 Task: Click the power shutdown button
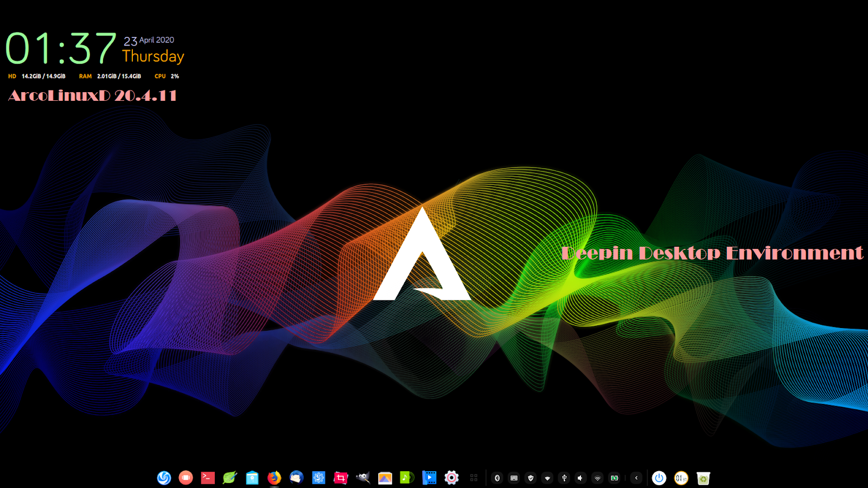[659, 478]
